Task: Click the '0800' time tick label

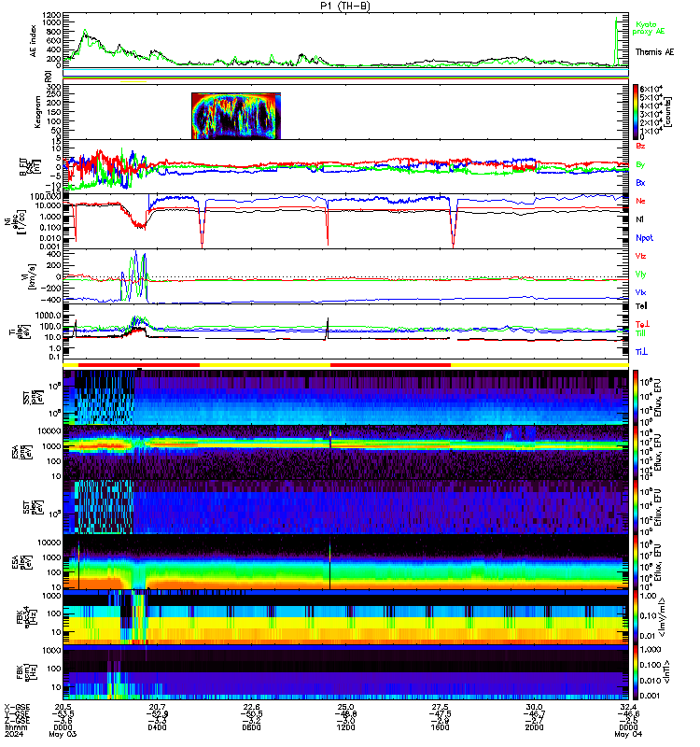Action: point(251,727)
